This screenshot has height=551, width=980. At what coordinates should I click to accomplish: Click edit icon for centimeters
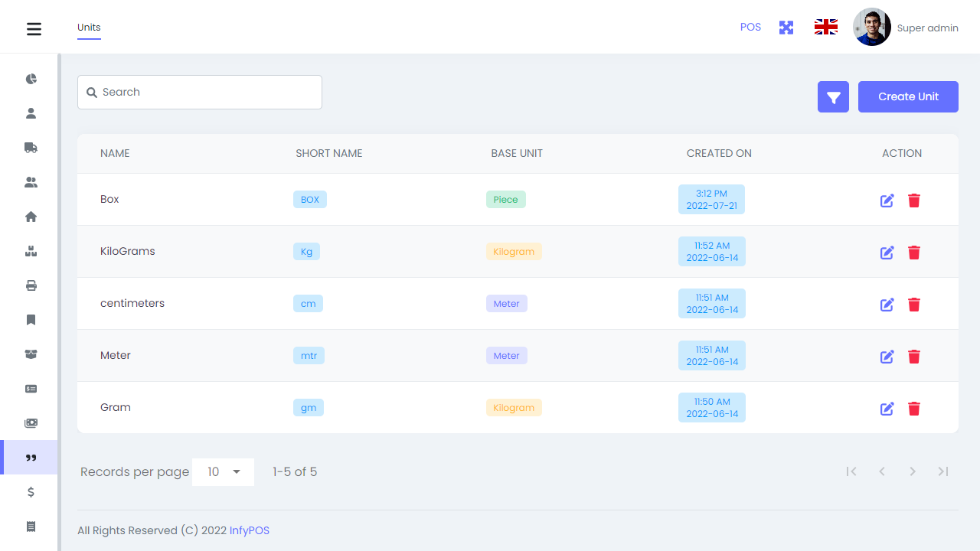[887, 305]
